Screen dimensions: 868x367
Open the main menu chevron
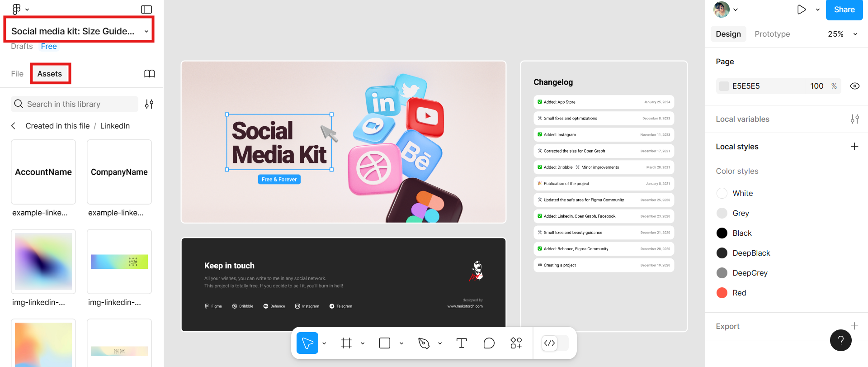tap(27, 10)
